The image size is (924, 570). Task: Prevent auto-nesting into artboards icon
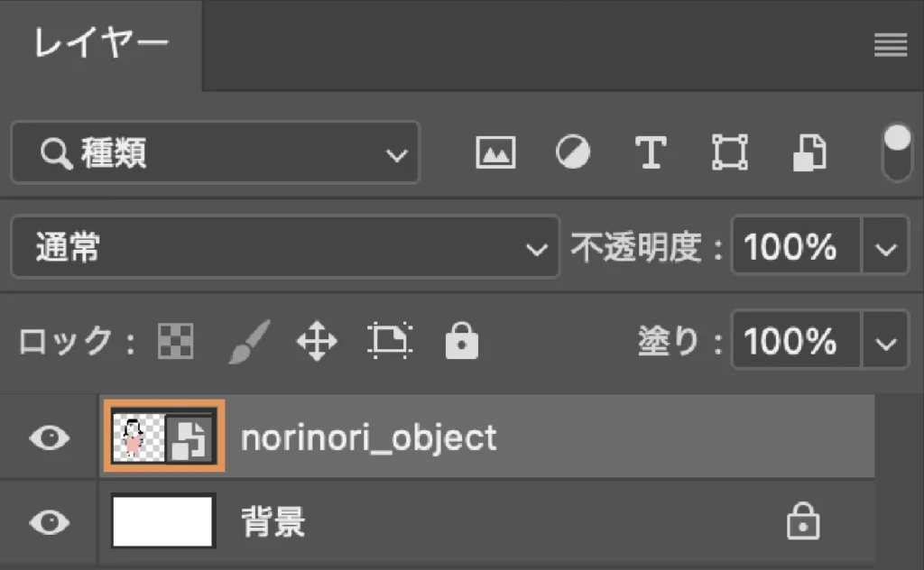point(390,341)
